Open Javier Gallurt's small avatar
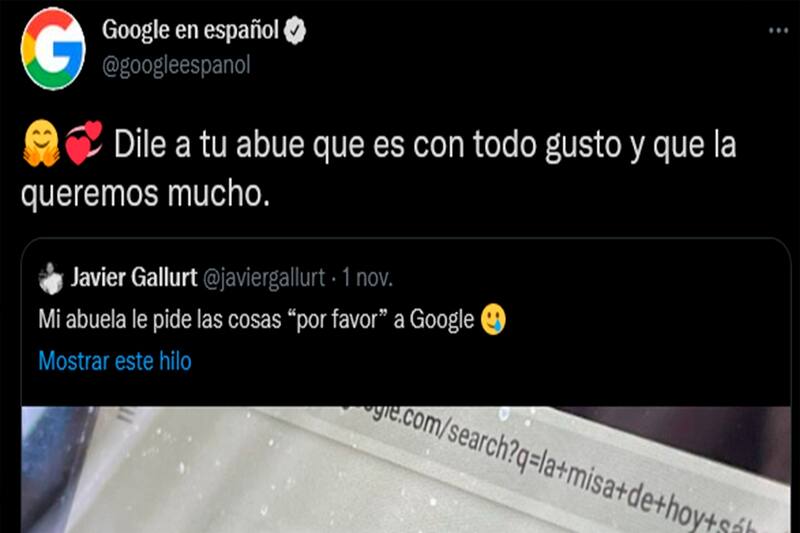The height and width of the screenshot is (533, 800). [51, 279]
